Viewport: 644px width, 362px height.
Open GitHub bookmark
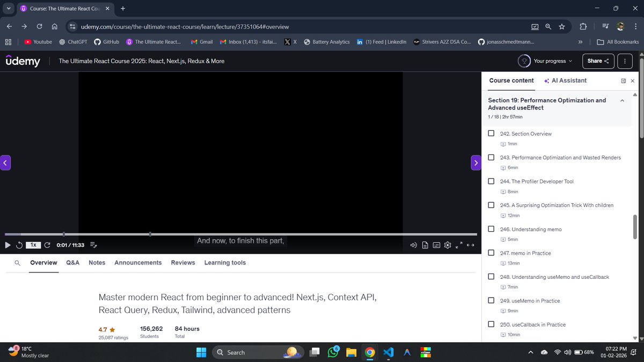106,42
